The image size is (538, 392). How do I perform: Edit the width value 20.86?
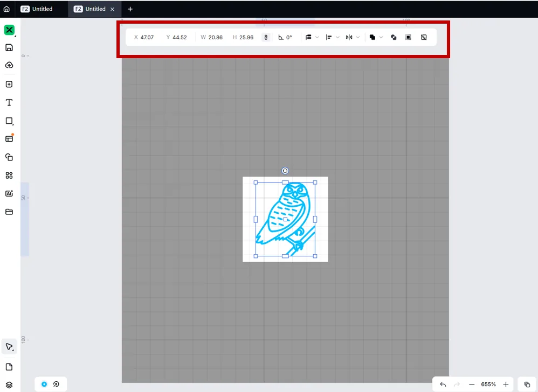click(215, 37)
